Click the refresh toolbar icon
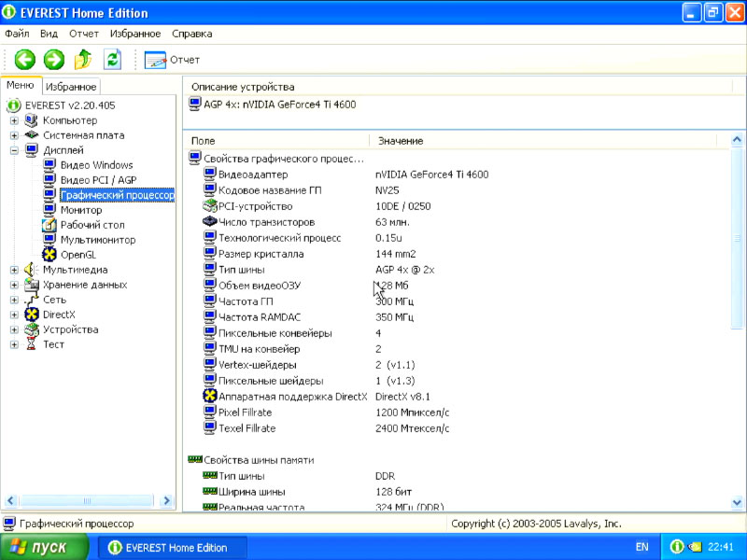 (x=112, y=60)
